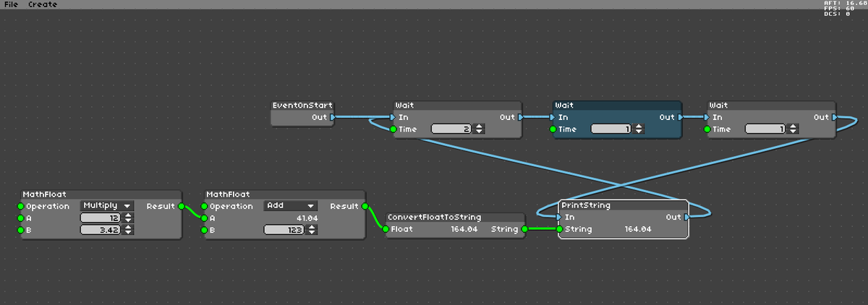Screen dimensions: 868x305
Task: Click the Out pin of the highlighted blue Wait node
Action: (680, 117)
